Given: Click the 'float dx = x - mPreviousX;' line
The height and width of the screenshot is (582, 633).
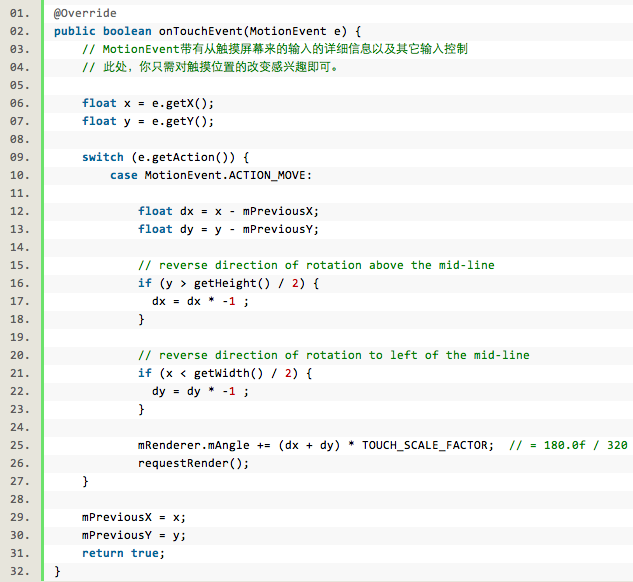Looking at the screenshot, I should (x=228, y=211).
